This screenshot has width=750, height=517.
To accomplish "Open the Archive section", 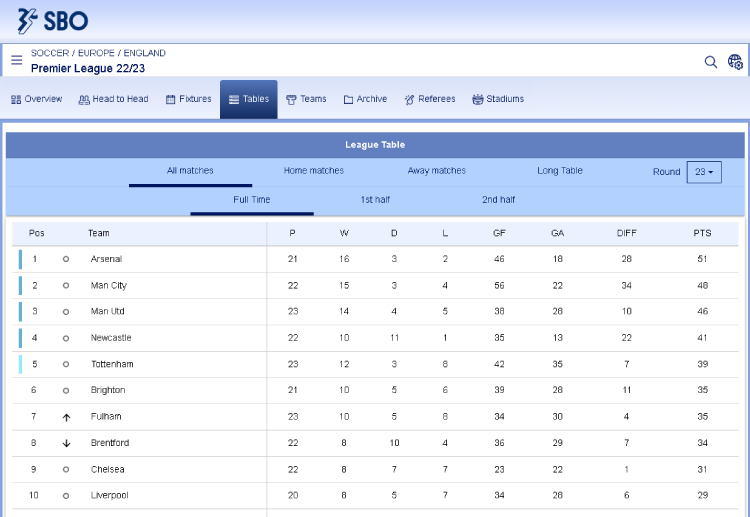I will [x=365, y=99].
